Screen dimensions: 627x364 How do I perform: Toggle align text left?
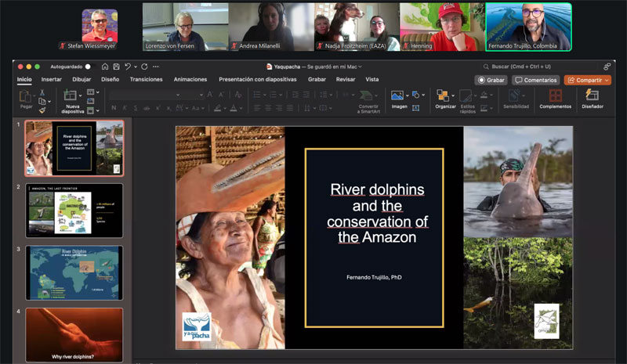point(257,108)
